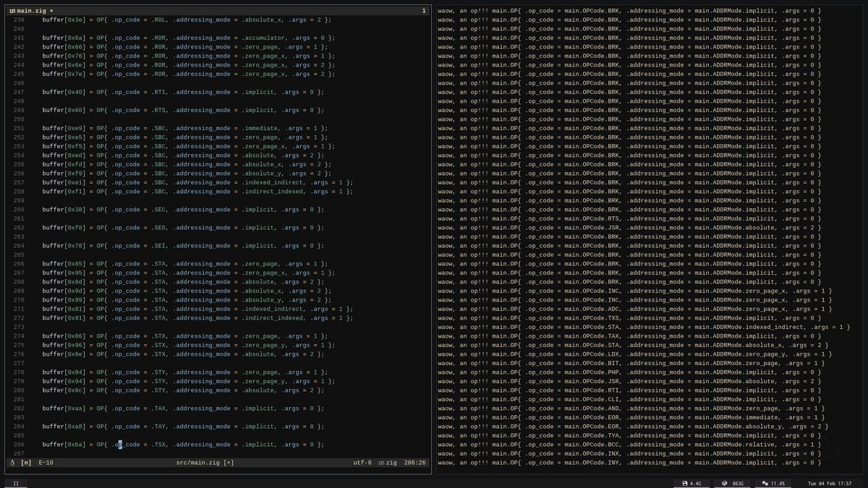
Task: Click buffer[0x78] .SEI line
Action: (x=183, y=246)
